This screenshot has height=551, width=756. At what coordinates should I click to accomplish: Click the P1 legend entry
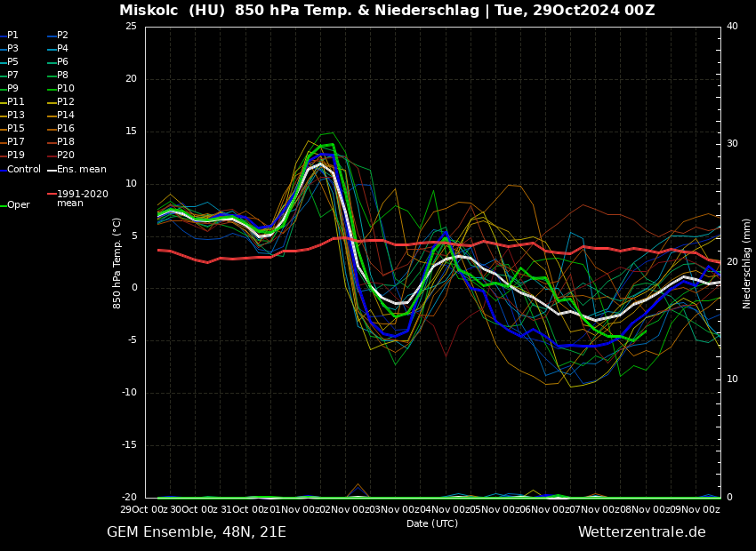(x=12, y=36)
